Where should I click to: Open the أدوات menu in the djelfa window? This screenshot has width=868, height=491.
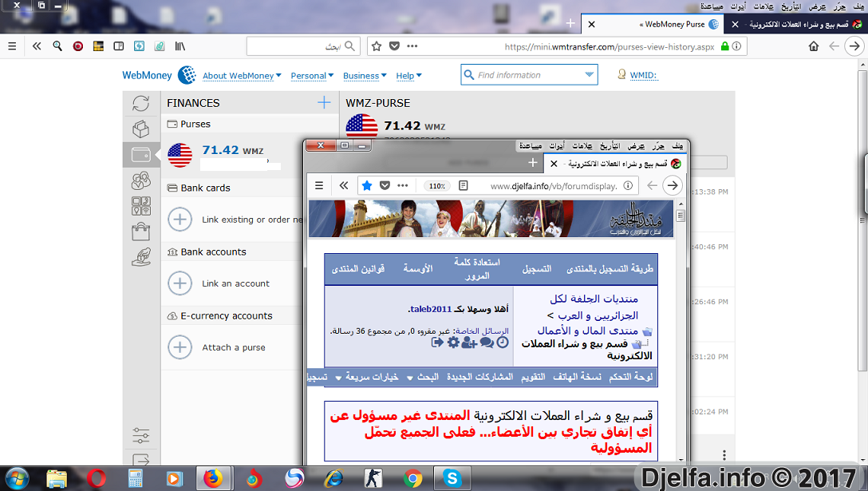pos(557,146)
